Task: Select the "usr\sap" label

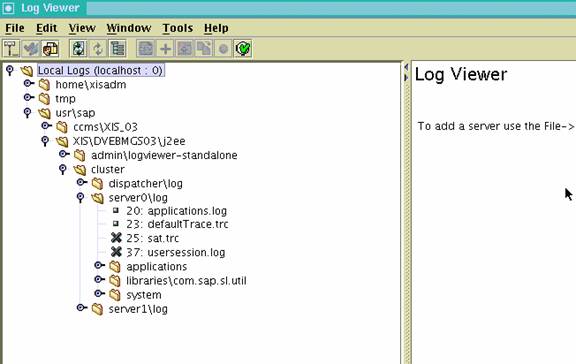Action: pos(75,113)
